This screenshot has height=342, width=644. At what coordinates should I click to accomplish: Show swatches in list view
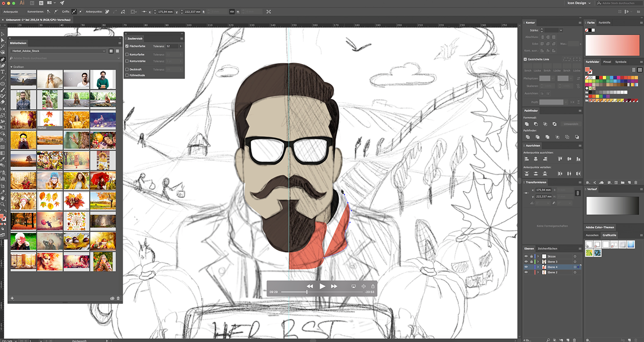click(633, 70)
